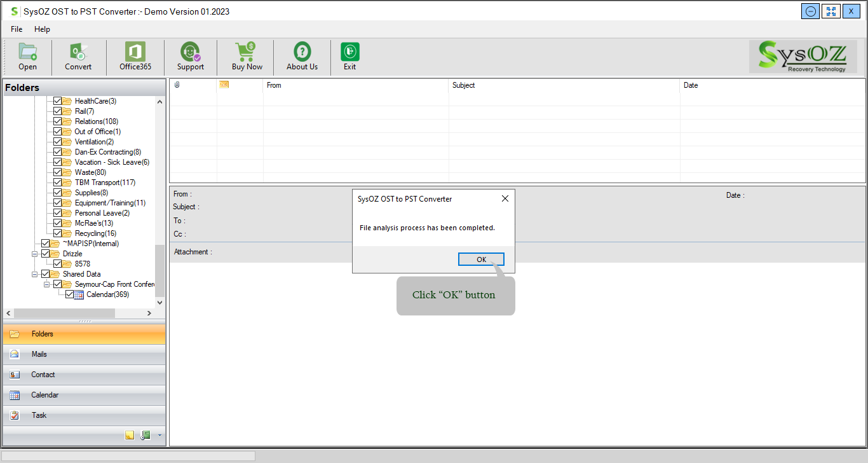Open the About Us icon

coord(302,52)
